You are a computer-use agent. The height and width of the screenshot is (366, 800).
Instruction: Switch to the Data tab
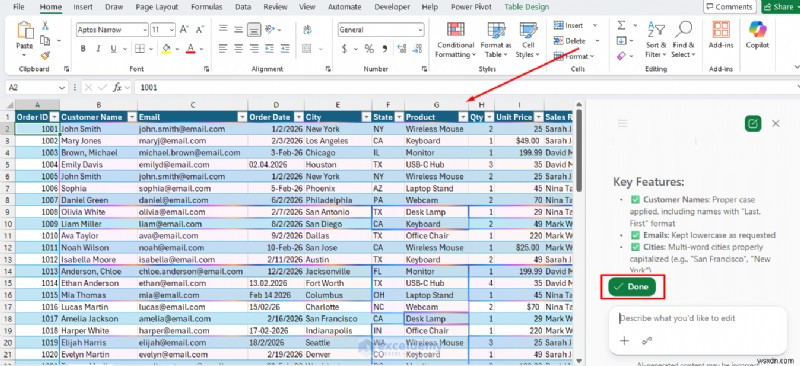point(243,7)
